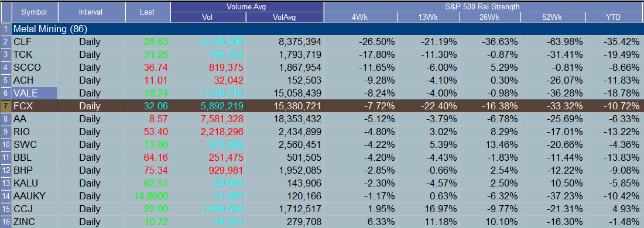Select the Vol column header
644x228 pixels.
point(208,17)
